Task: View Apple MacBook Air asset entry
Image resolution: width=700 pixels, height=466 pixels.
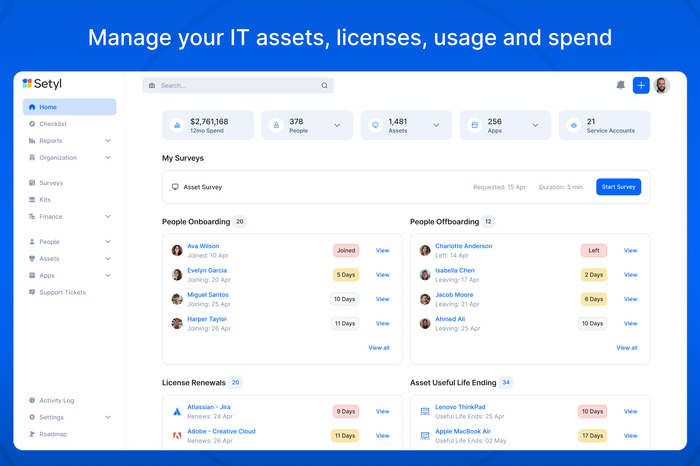Action: [x=630, y=436]
